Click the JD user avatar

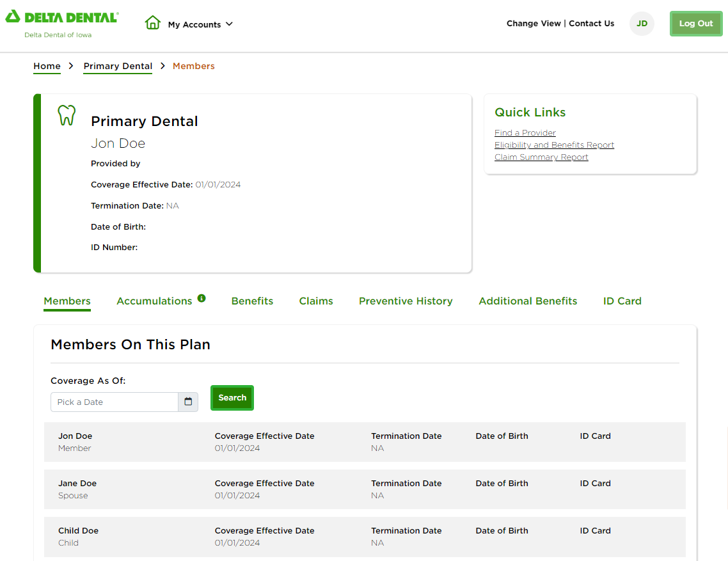[x=642, y=24]
